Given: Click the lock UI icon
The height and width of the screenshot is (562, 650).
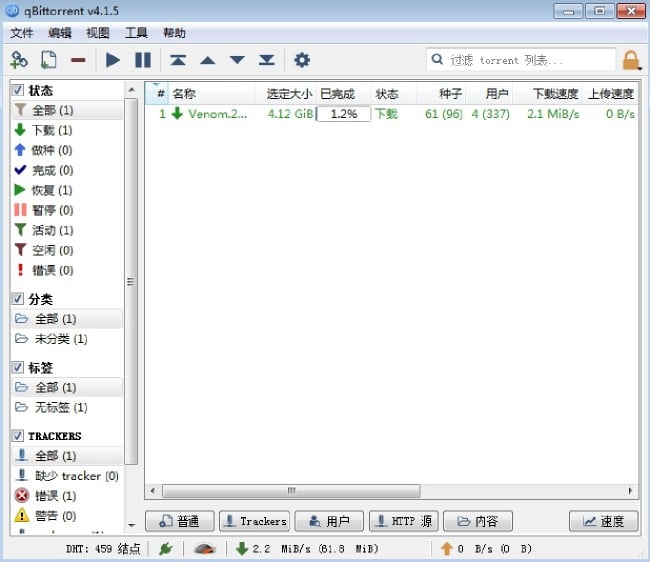Looking at the screenshot, I should [x=631, y=61].
